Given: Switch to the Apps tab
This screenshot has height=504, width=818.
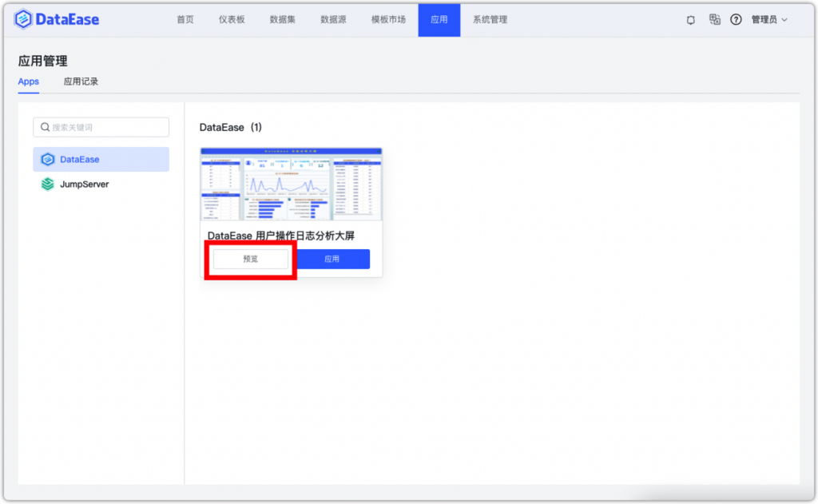Looking at the screenshot, I should point(29,82).
